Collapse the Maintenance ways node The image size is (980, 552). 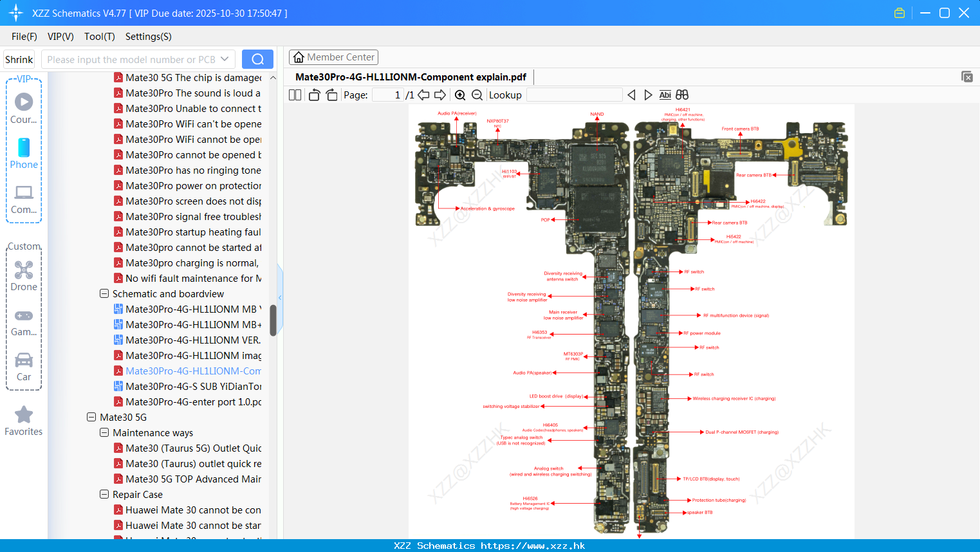(104, 432)
